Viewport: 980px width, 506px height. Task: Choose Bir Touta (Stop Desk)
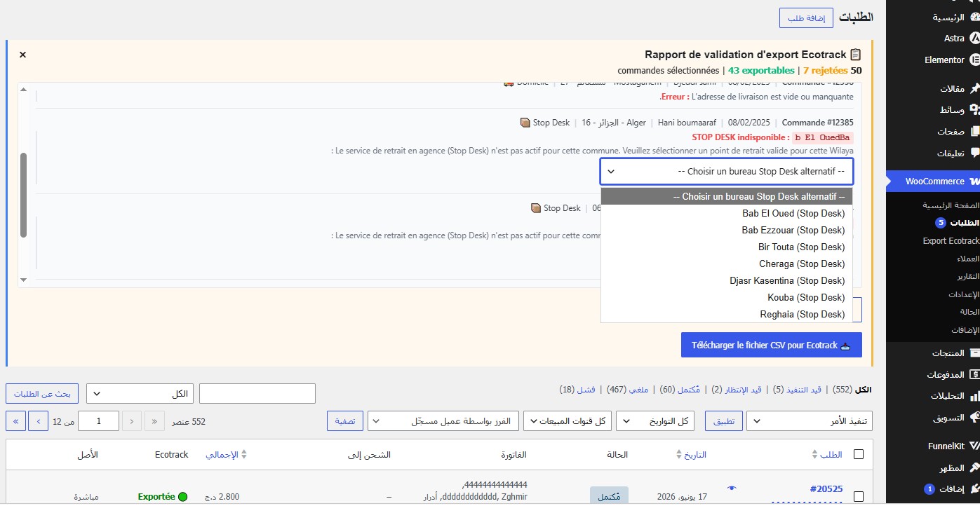click(727, 247)
